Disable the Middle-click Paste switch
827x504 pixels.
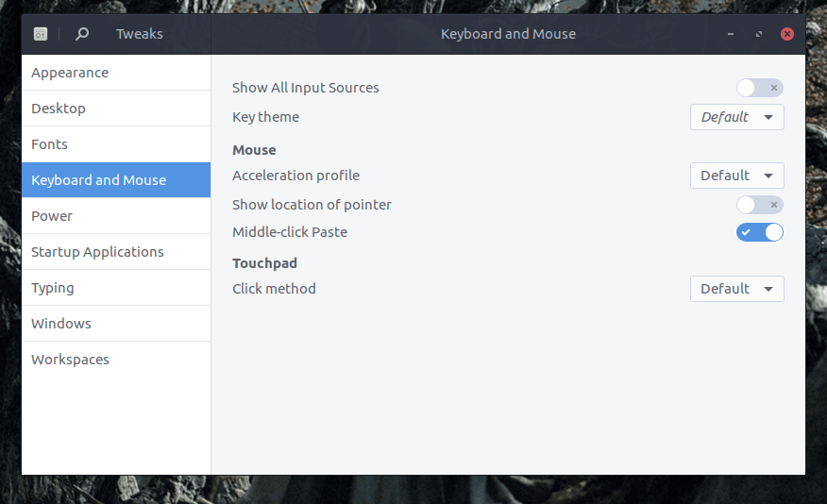point(760,232)
